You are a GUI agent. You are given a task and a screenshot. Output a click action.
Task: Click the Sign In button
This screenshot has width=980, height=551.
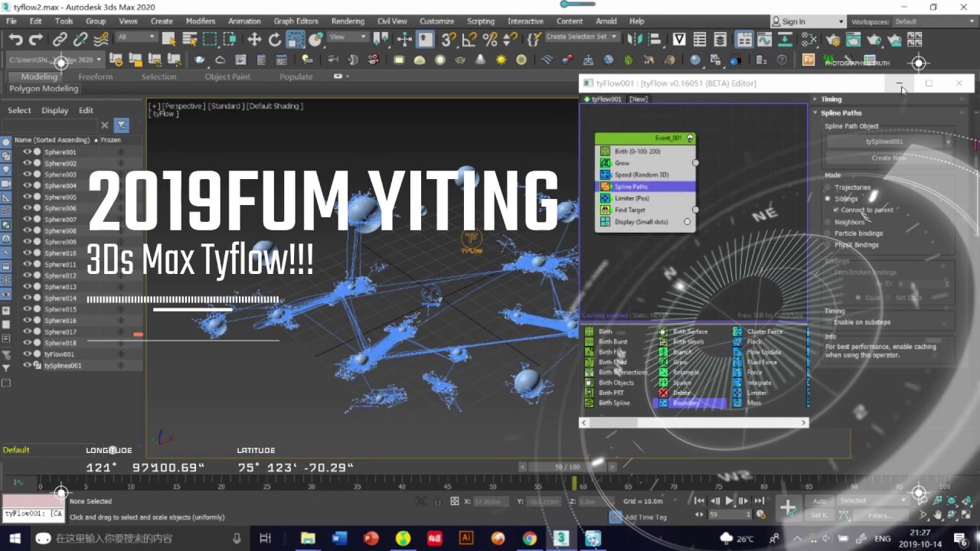[808, 21]
